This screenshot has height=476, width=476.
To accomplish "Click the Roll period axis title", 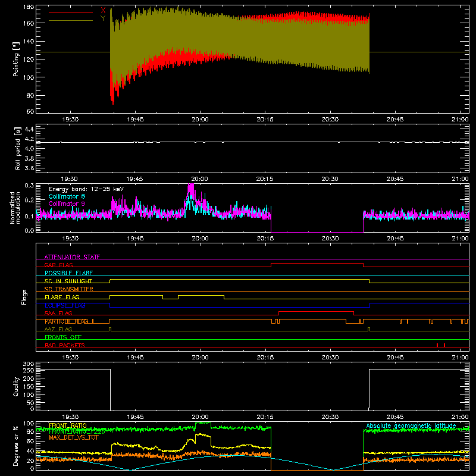I will (x=17, y=148).
